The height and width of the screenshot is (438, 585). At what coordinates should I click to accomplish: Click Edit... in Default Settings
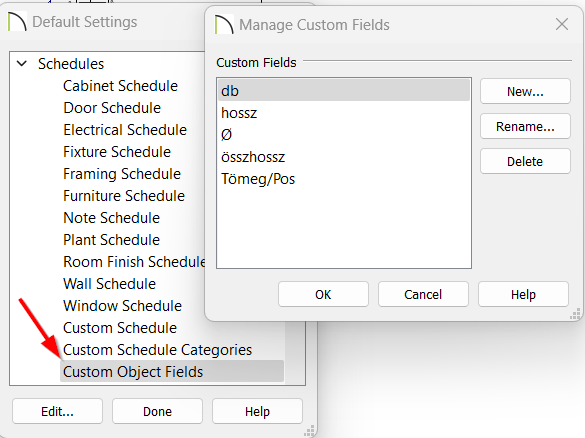tap(57, 411)
